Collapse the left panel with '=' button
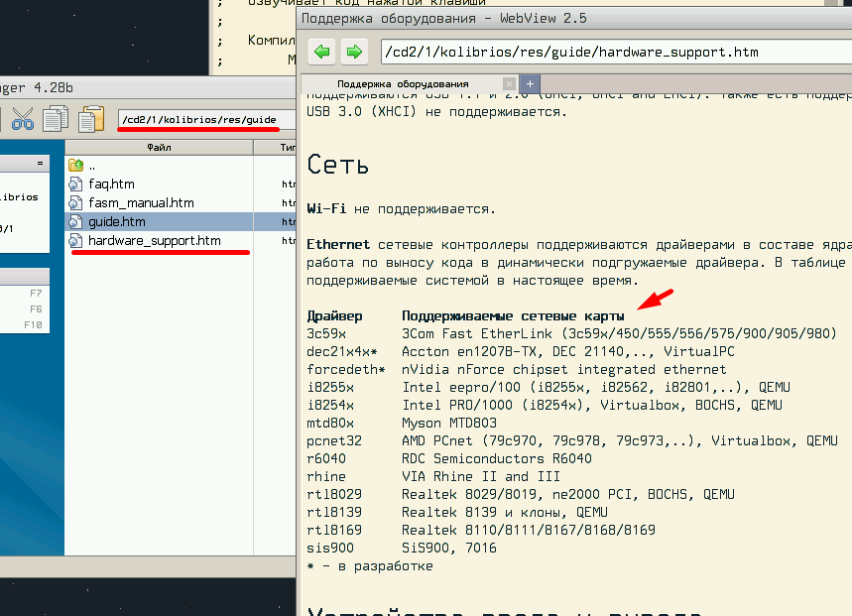This screenshot has width=852, height=616. click(40, 162)
